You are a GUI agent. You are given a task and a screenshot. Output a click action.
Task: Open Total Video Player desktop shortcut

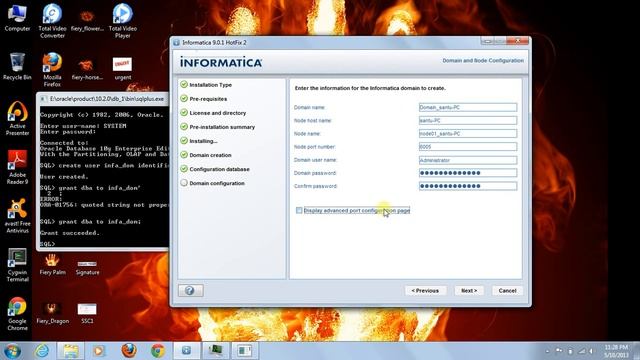click(x=122, y=21)
